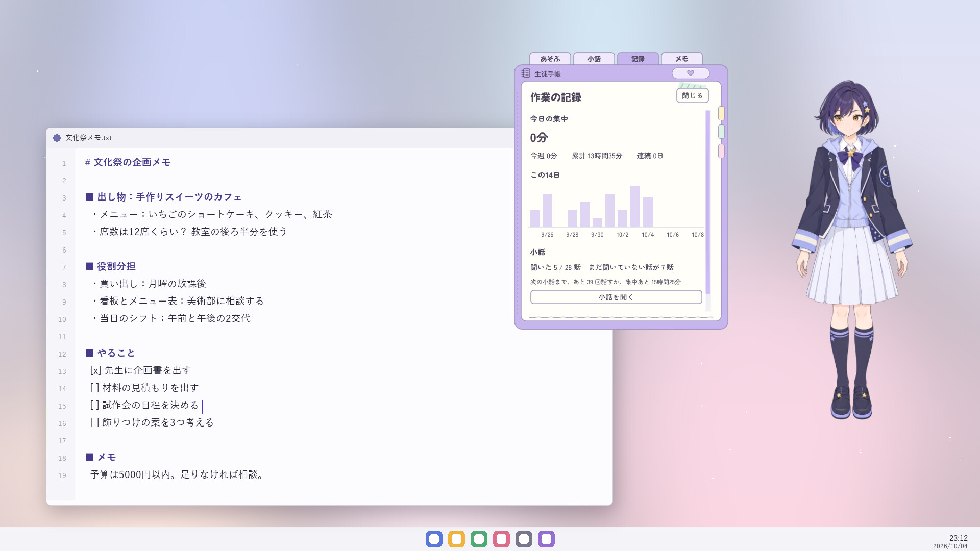Switch to the メモ tab

point(682,59)
